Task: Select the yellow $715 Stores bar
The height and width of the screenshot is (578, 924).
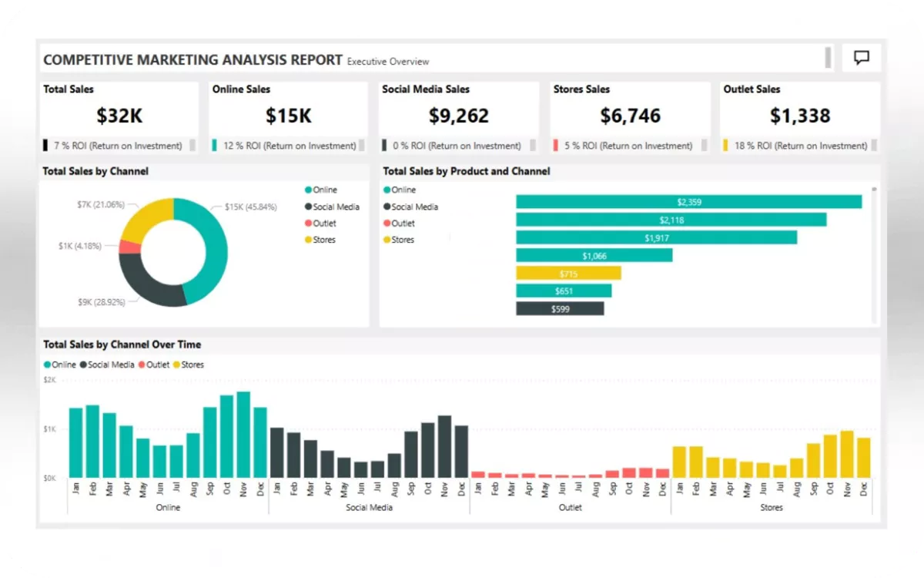Action: tap(568, 274)
